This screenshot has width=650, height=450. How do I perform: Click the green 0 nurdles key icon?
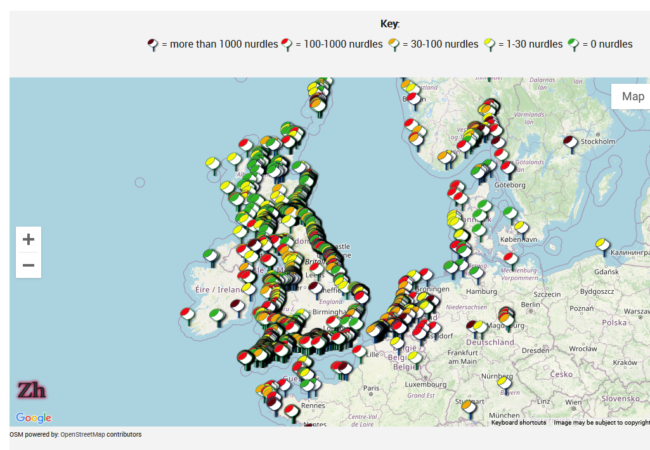click(x=573, y=44)
